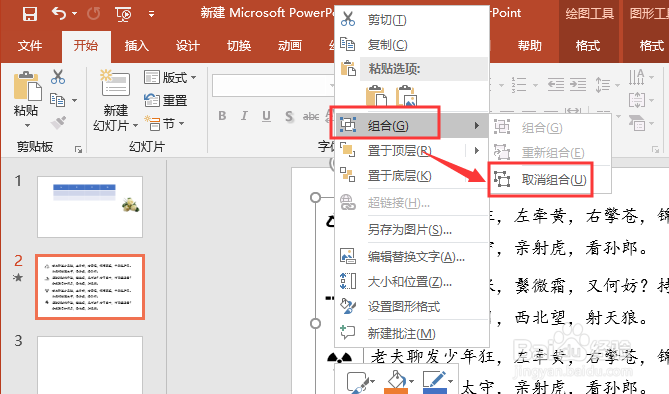Toggle Bold formatting
The width and height of the screenshot is (669, 394).
pyautogui.click(x=222, y=116)
